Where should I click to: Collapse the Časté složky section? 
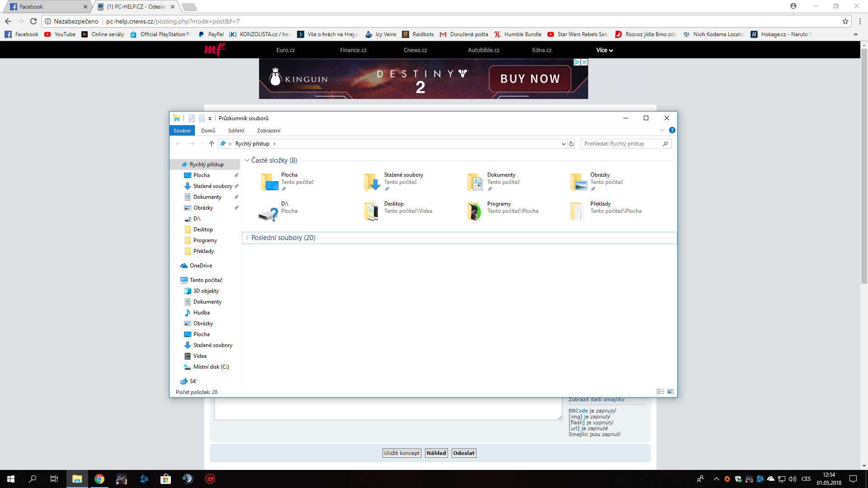247,160
